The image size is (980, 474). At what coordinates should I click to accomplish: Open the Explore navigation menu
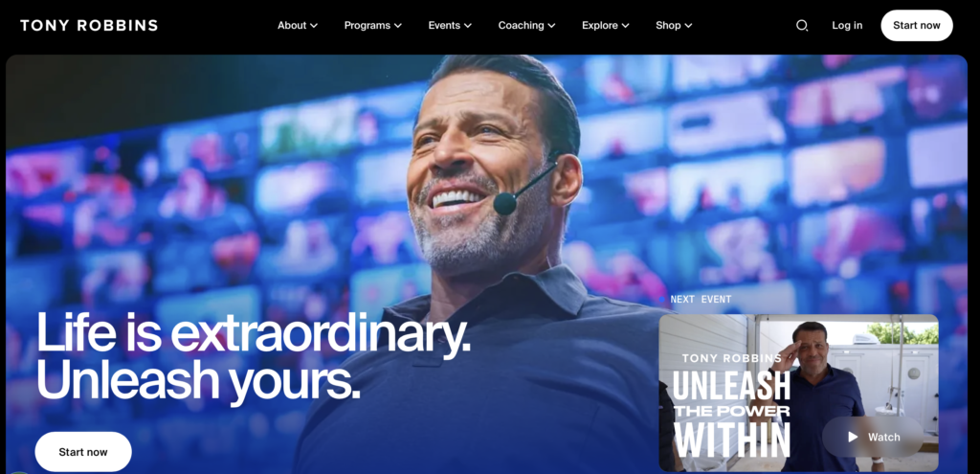[x=605, y=26]
